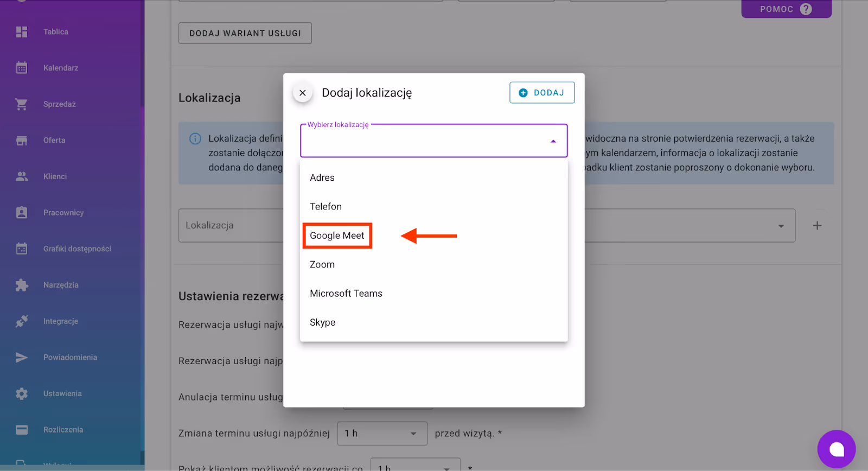
Task: Click the plus icon beside Lokalizacja field
Action: pos(817,226)
